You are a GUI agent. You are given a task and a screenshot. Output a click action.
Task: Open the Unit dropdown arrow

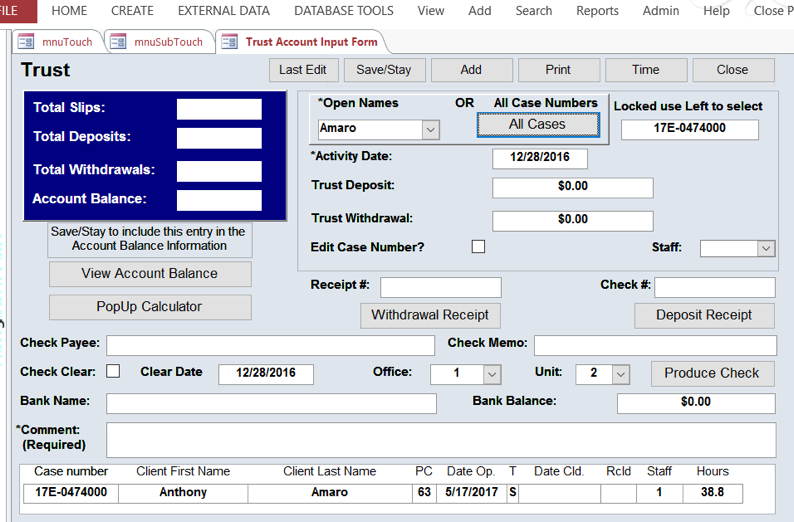620,373
